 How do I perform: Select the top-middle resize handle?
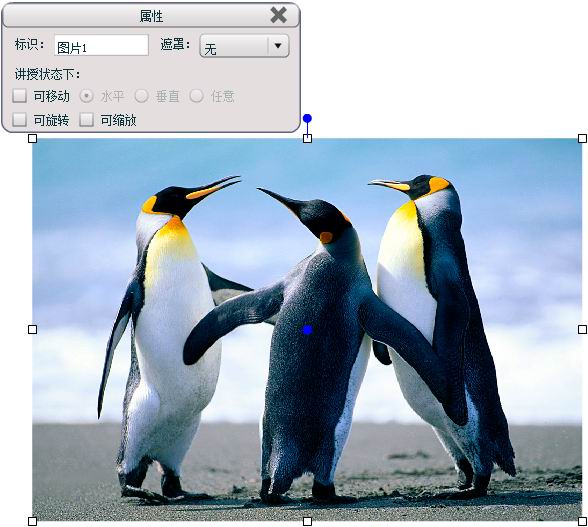click(x=307, y=139)
